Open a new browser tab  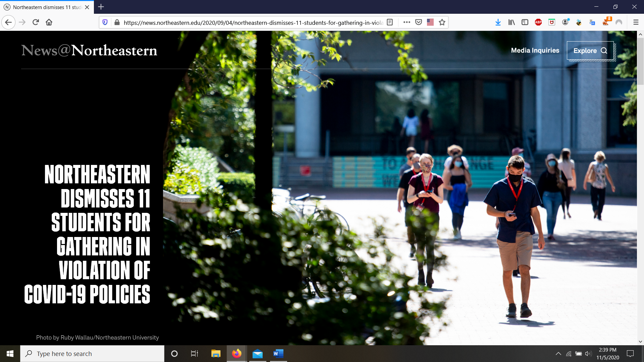(101, 7)
